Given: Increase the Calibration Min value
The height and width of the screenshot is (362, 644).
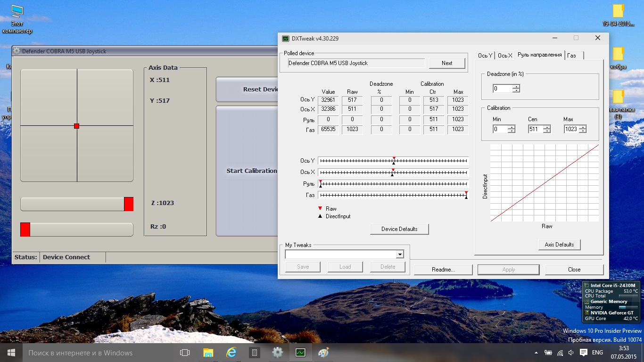Looking at the screenshot, I should click(x=512, y=127).
